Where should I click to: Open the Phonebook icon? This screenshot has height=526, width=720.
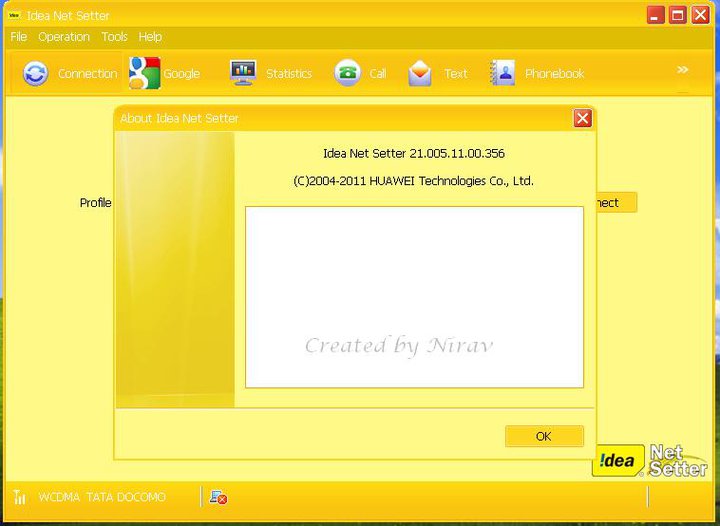tap(502, 73)
